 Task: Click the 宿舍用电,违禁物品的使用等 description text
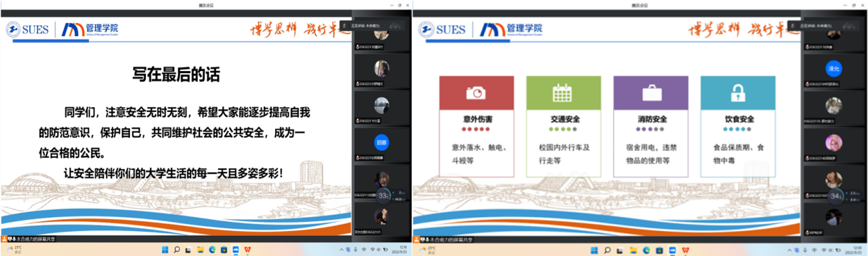[x=651, y=154]
